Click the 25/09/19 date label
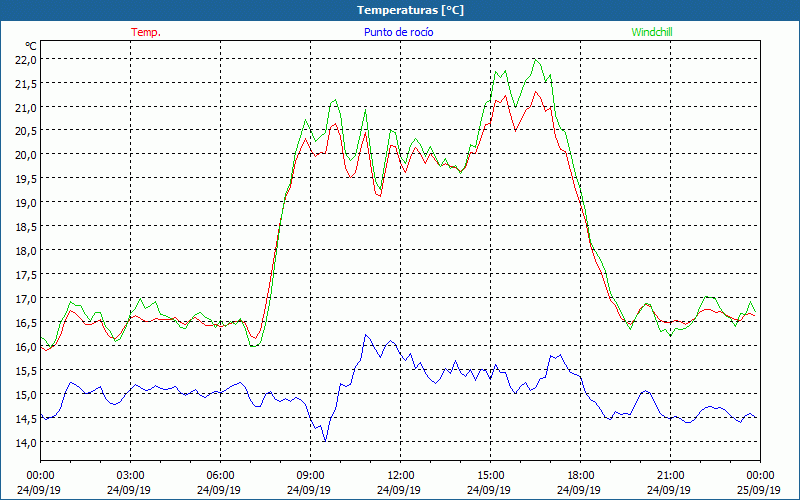 (759, 490)
